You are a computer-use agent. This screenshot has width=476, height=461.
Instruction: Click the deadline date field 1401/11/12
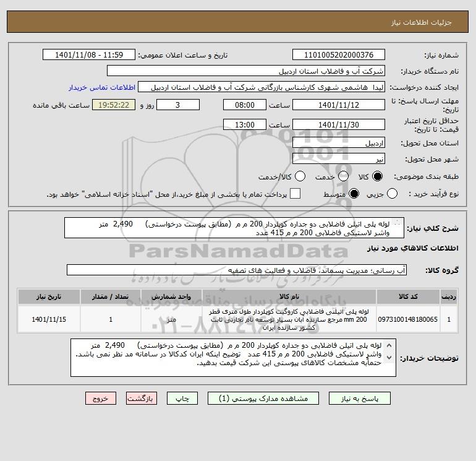click(x=339, y=105)
